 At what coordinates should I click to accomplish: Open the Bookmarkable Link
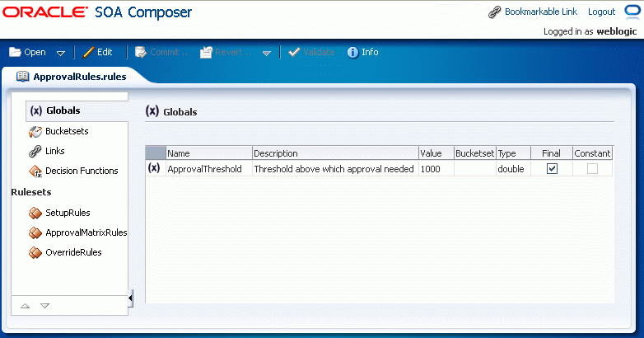(541, 12)
